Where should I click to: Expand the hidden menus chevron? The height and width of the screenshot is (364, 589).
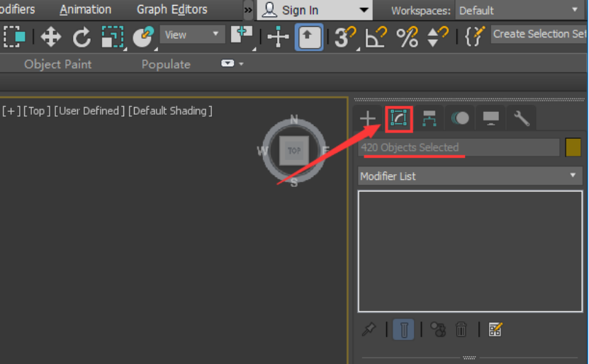pyautogui.click(x=248, y=10)
